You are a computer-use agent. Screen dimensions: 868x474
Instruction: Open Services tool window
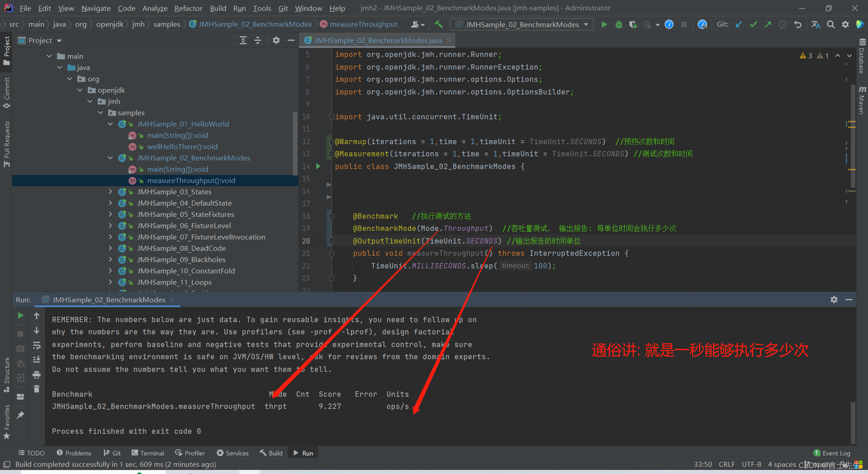(232, 453)
